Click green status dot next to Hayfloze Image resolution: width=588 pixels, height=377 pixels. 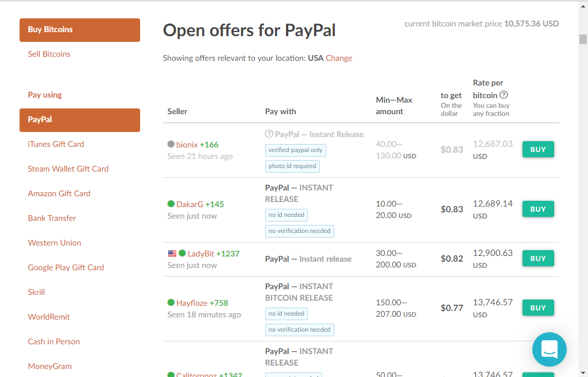pos(171,303)
